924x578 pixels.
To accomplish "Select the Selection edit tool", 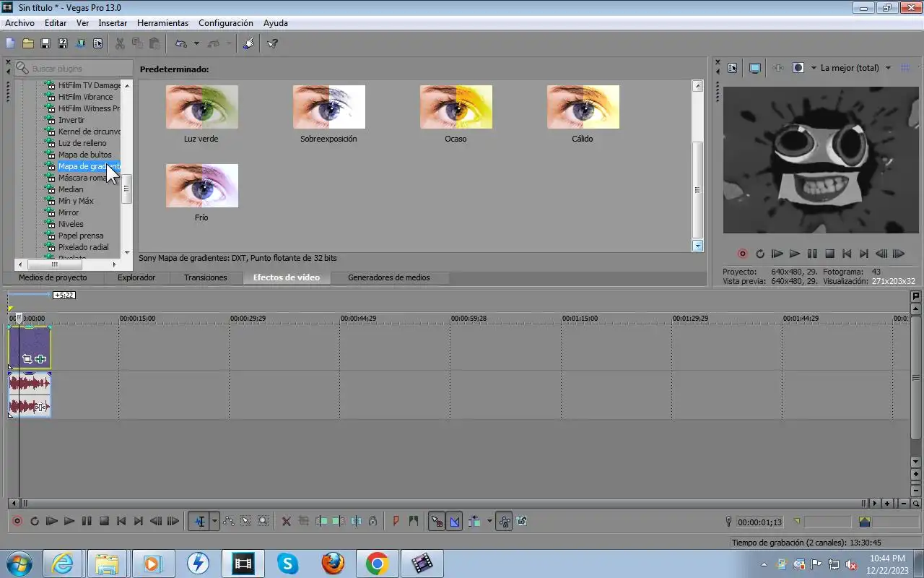I will click(245, 521).
